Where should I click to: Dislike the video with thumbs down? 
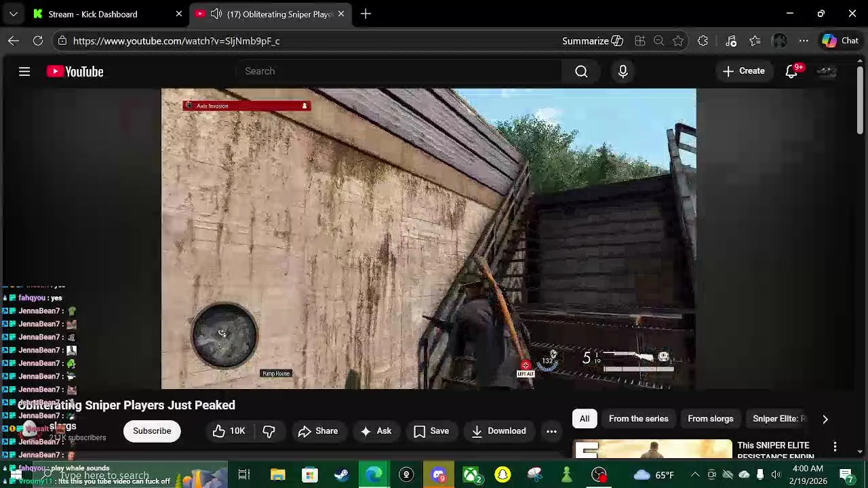click(269, 431)
